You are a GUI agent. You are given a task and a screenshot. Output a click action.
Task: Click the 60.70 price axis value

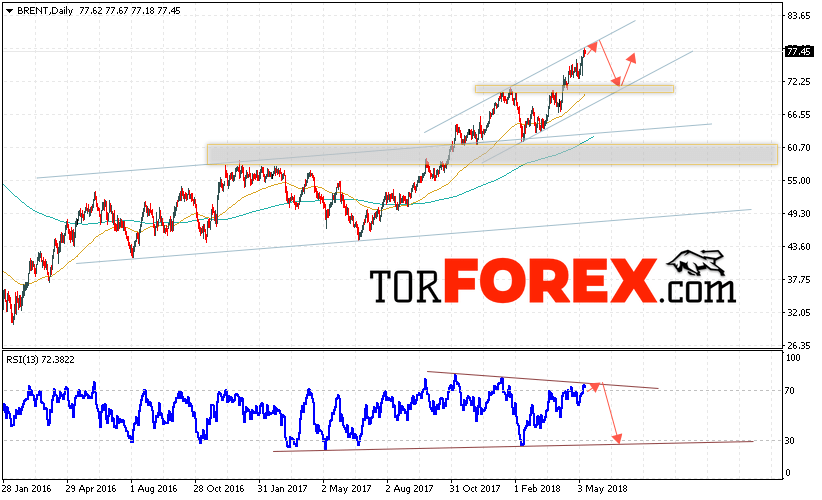tap(799, 148)
